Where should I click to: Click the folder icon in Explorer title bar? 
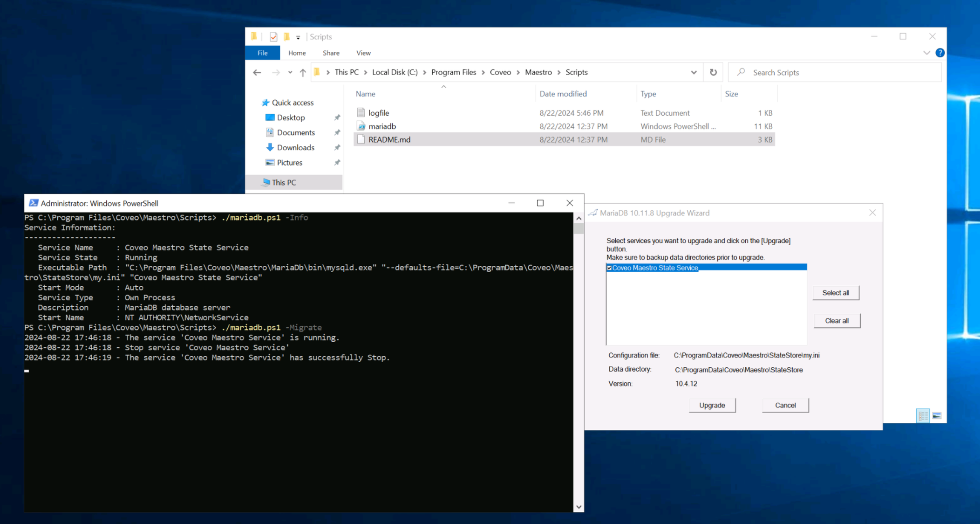click(254, 36)
